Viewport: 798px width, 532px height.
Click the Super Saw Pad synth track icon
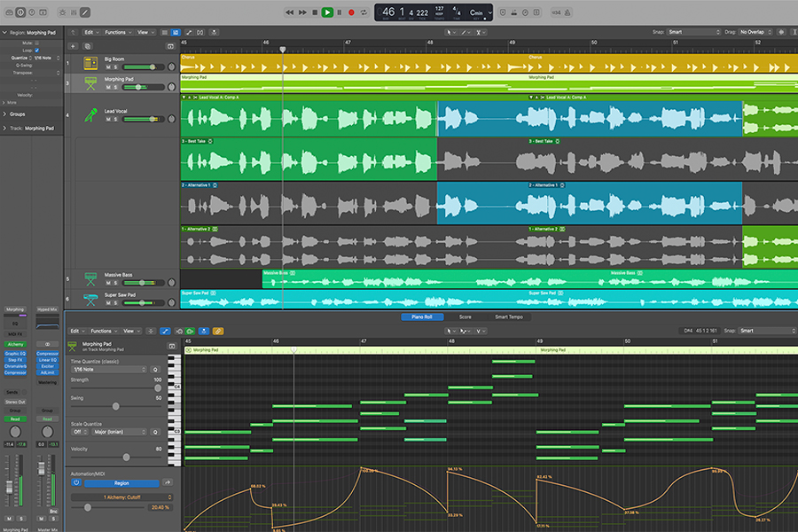90,300
